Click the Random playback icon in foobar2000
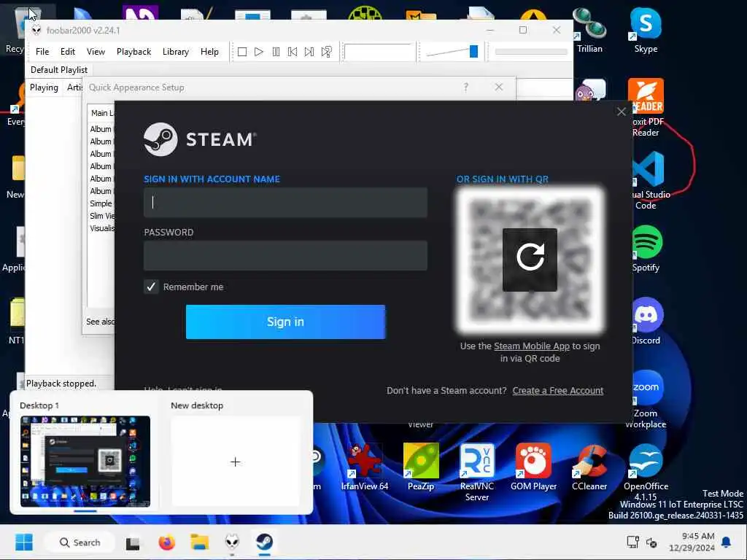 [x=326, y=52]
